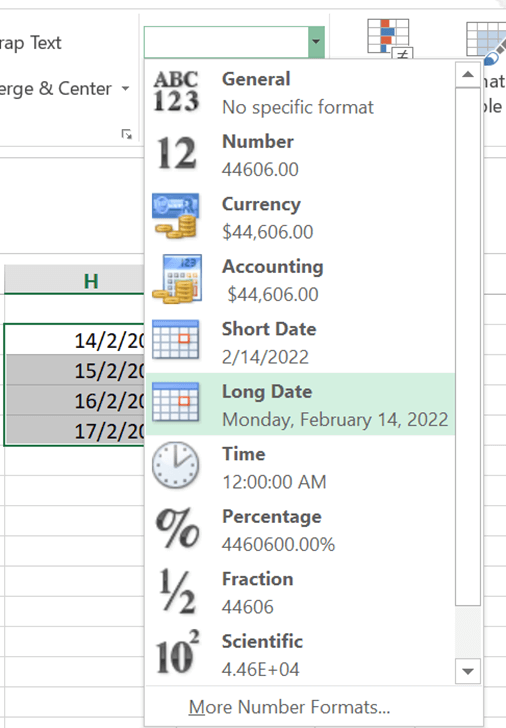Viewport: 506px width, 728px height.
Task: Choose the Number format 12 icon
Action: (176, 153)
